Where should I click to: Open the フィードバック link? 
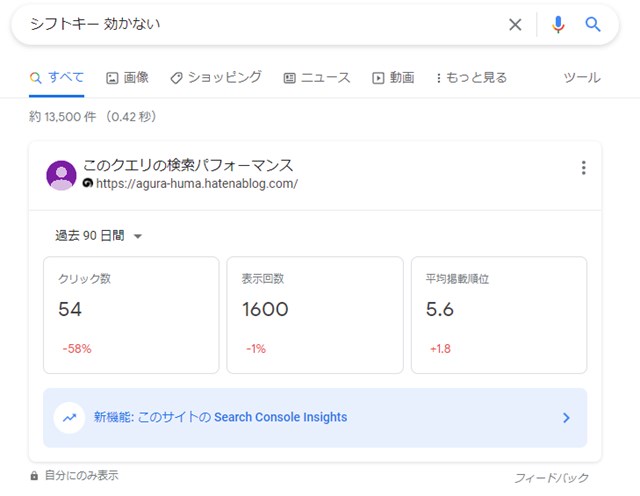click(551, 478)
